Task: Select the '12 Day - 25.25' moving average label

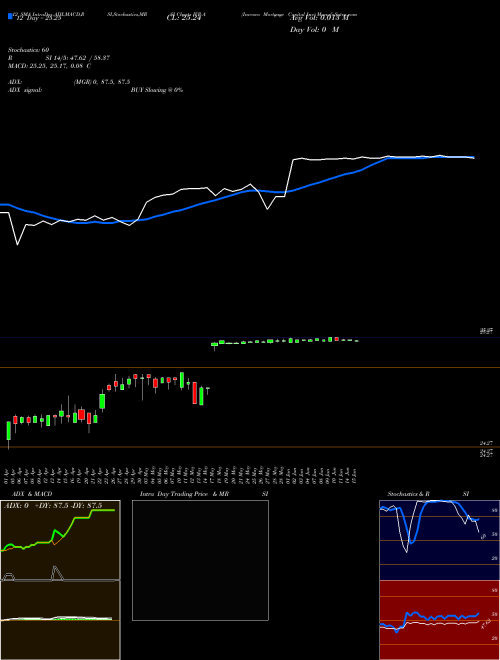Action: (39, 19)
